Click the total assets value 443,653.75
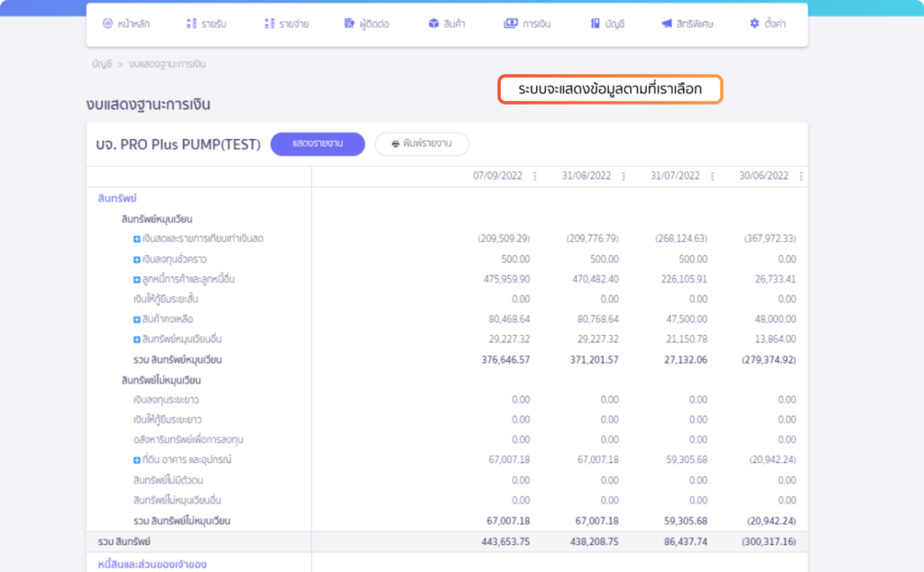Viewport: 924px width, 572px height. 505,542
